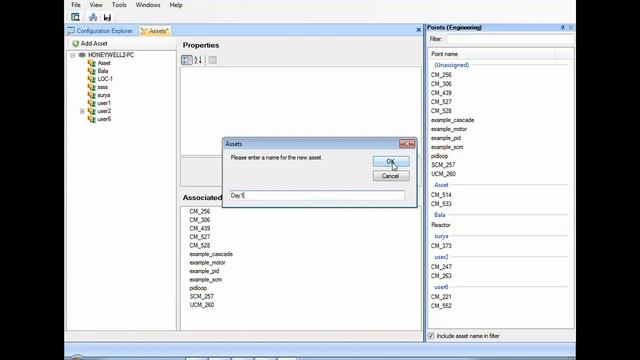The width and height of the screenshot is (640, 360).
Task: Open the Configuration Explorer toolbar icon
Action: pos(76,17)
